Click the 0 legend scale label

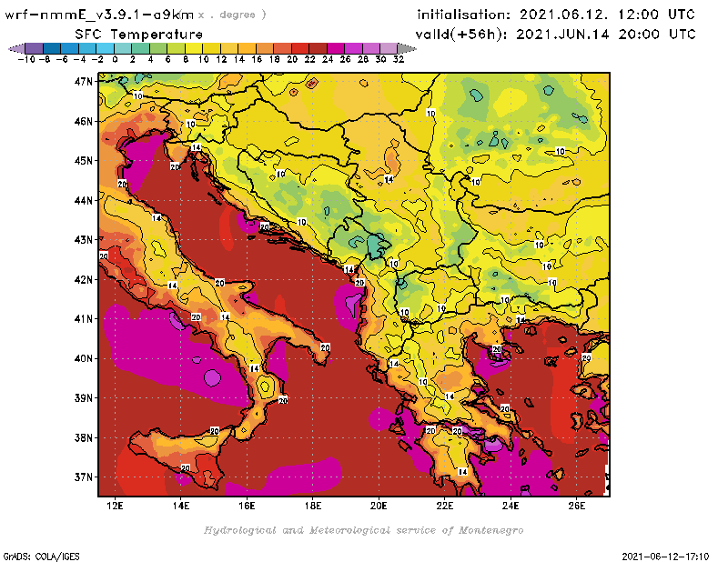pyautogui.click(x=115, y=59)
